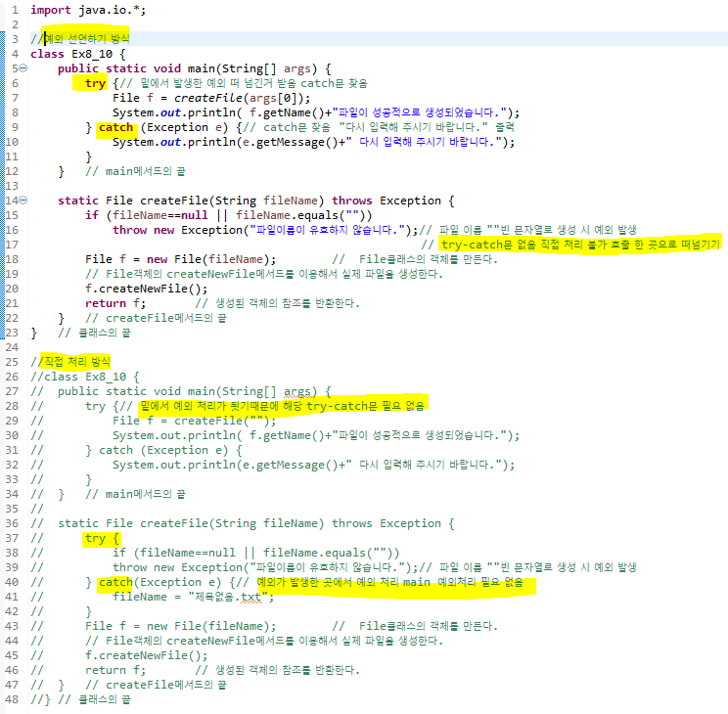Click commented '//class Ex8_10 {' on line 26
The image size is (728, 714).
pos(85,377)
